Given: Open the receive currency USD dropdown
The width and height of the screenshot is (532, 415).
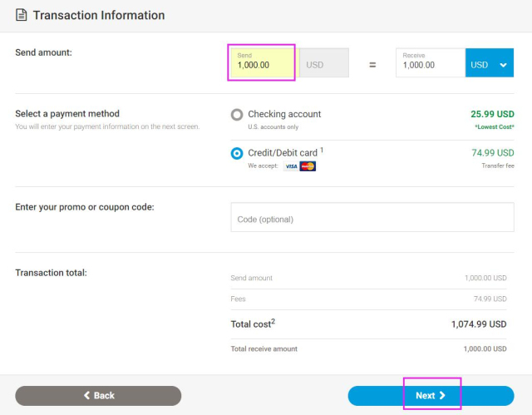Looking at the screenshot, I should tap(490, 64).
